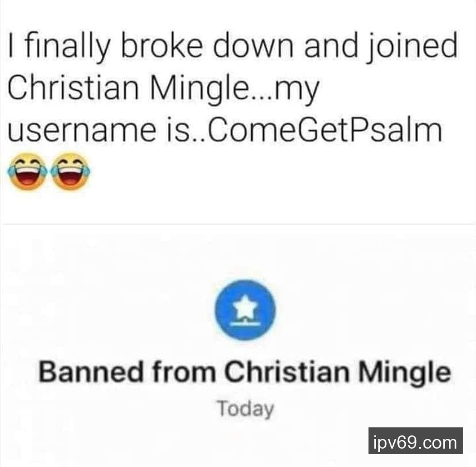Viewport: 476px width, 467px height.
Task: Click the word from in bold heading
Action: pos(184,372)
